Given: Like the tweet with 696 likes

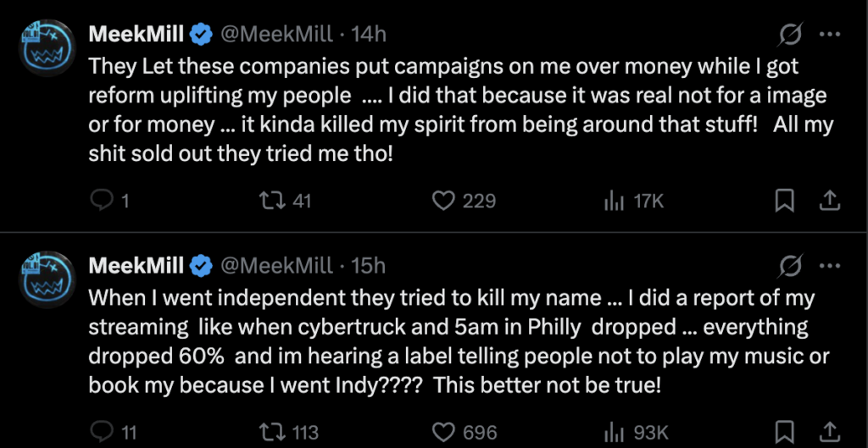Looking at the screenshot, I should point(444,432).
